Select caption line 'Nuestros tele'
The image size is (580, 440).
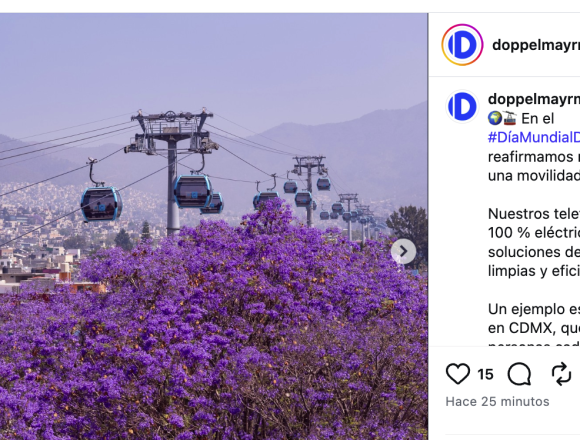point(534,214)
